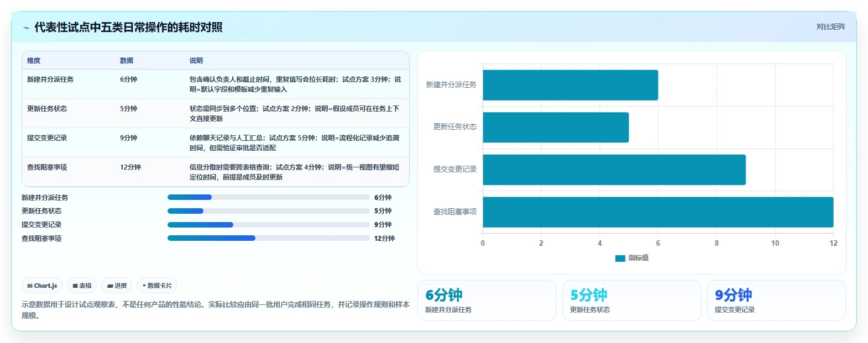Click the 6分钟 table cell
Image resolution: width=868 pixels, height=343 pixels.
coord(129,80)
